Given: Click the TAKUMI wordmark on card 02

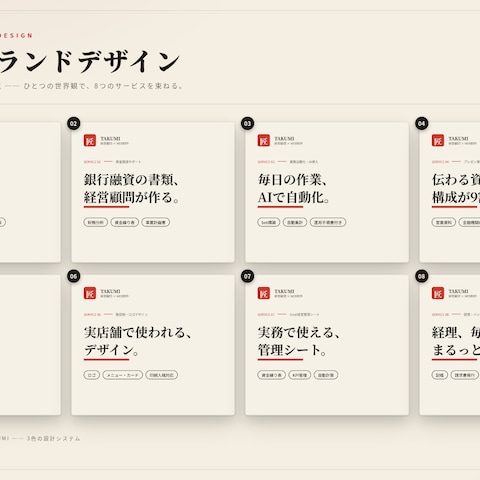Looking at the screenshot, I should pos(110,138).
